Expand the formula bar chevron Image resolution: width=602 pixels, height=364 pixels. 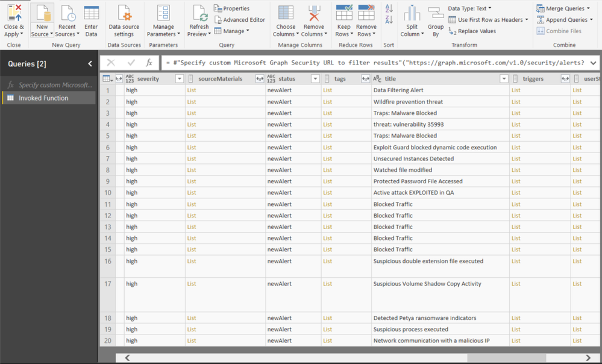pyautogui.click(x=593, y=63)
